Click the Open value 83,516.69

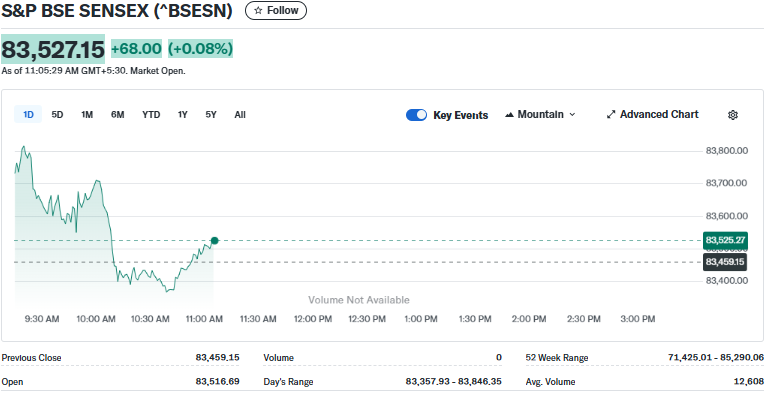point(218,381)
